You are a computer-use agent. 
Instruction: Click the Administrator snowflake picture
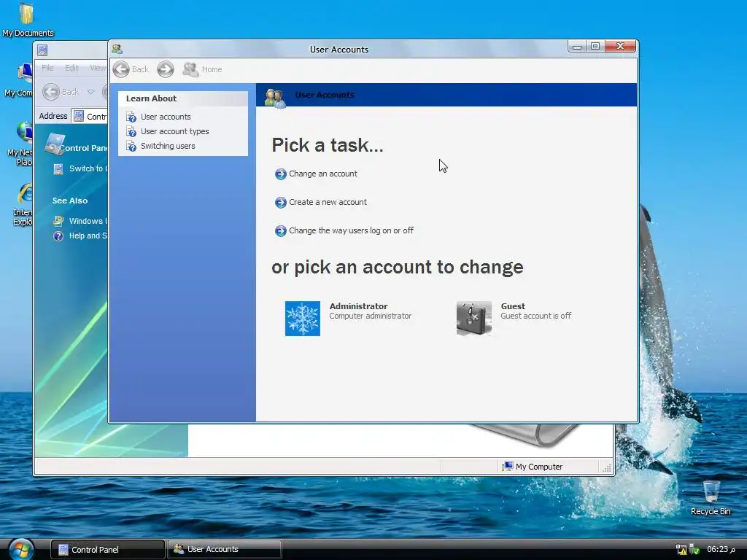(x=303, y=319)
